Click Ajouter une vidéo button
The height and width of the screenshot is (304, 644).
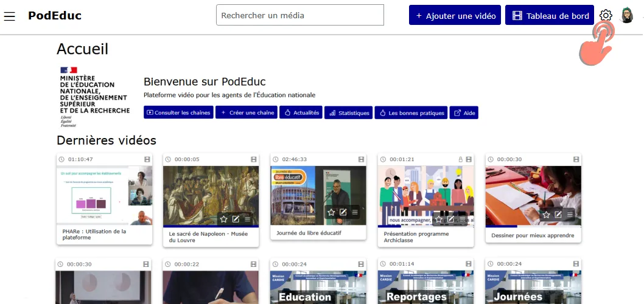[455, 15]
